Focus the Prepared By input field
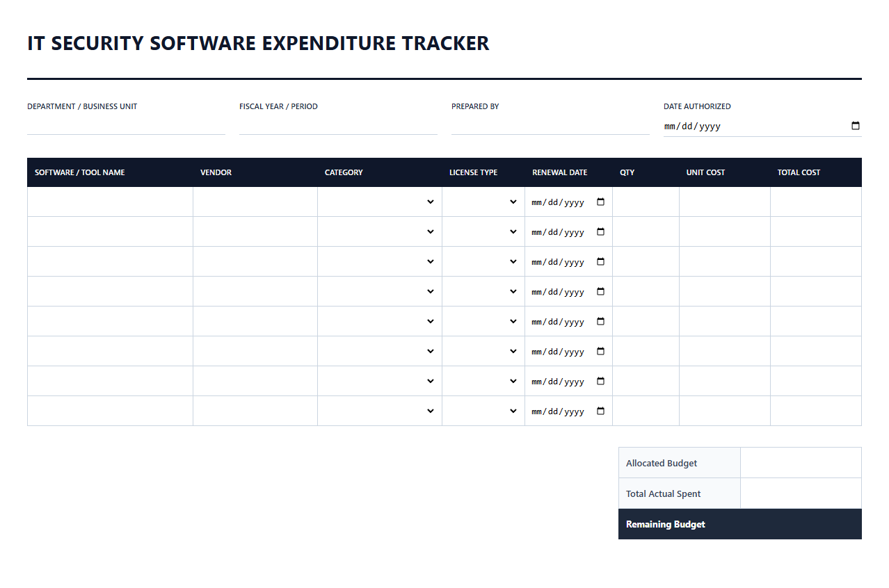 tap(550, 125)
